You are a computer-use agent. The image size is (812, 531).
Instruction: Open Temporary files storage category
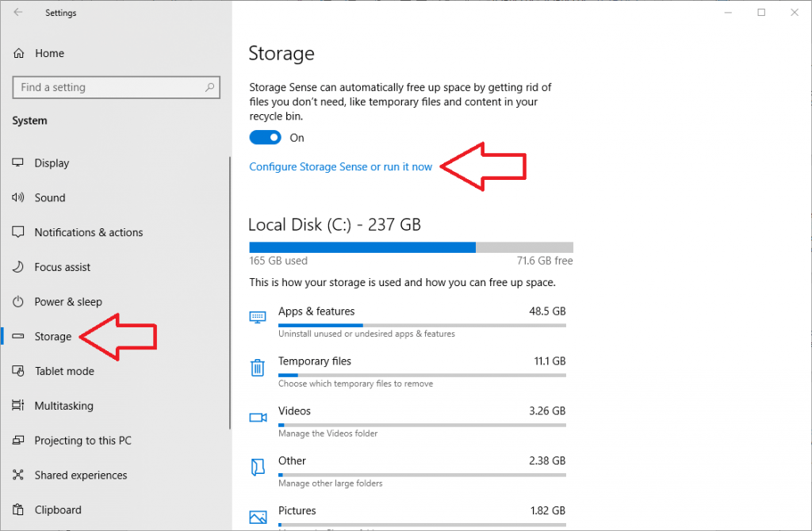408,372
